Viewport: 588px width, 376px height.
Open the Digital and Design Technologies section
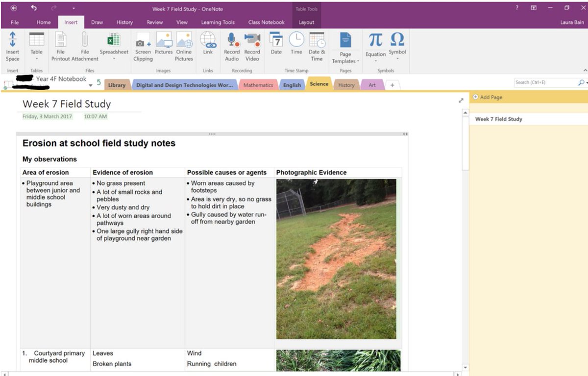[184, 85]
